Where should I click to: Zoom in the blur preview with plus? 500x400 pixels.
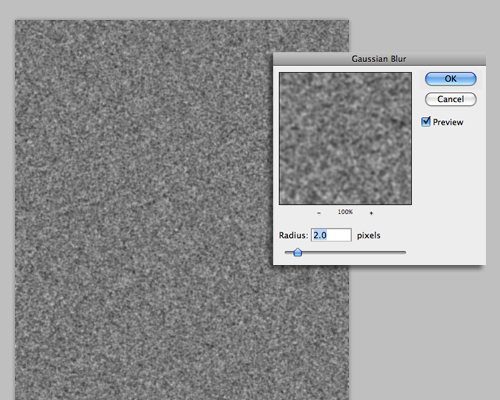[x=371, y=213]
